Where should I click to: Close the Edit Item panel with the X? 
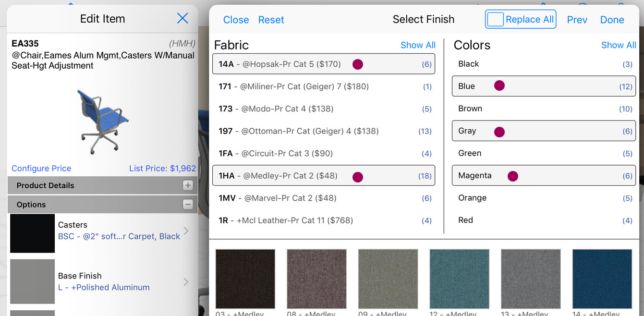tap(182, 19)
